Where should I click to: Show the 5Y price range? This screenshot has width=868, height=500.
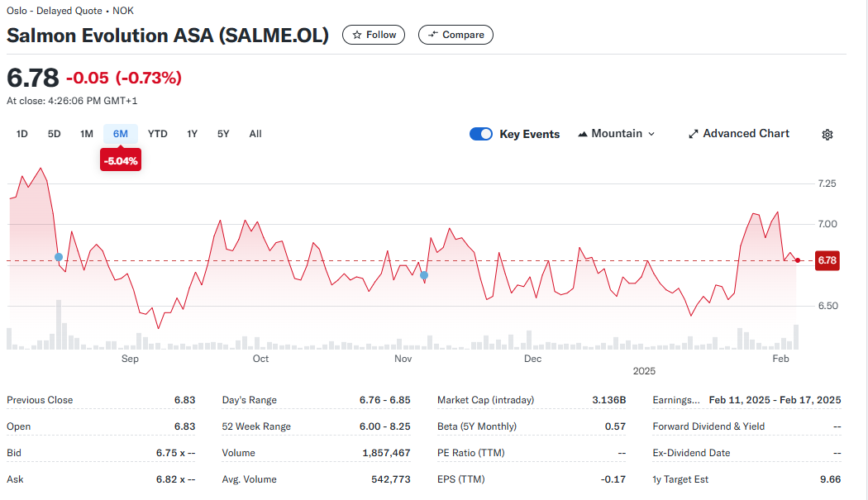[x=223, y=134]
